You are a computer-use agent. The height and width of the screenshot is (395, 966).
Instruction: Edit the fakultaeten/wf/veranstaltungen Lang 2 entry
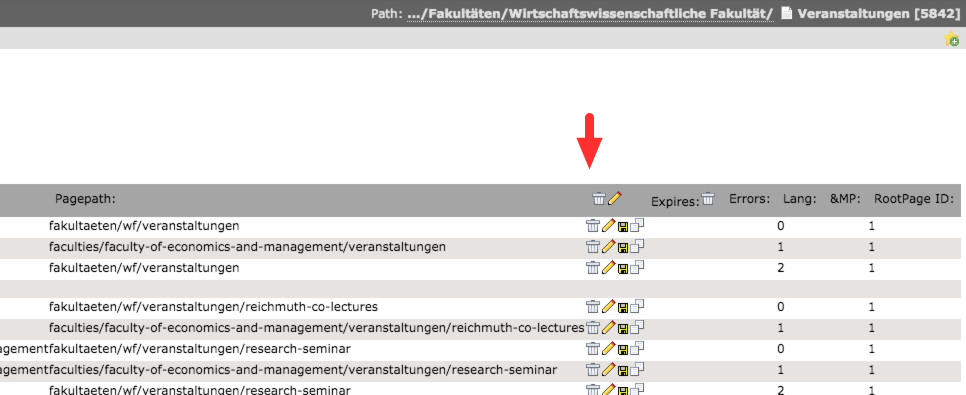(x=608, y=267)
